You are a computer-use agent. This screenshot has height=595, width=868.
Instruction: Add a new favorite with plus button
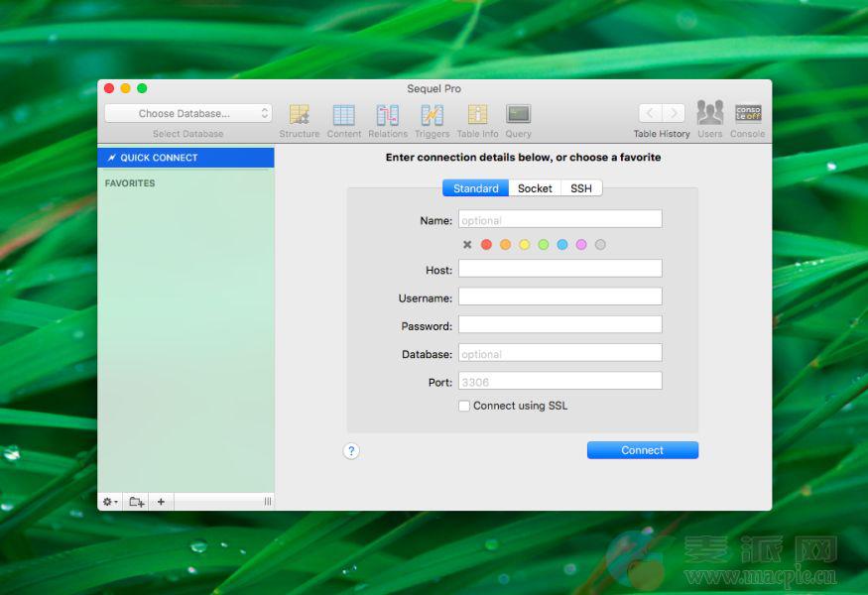pyautogui.click(x=161, y=502)
